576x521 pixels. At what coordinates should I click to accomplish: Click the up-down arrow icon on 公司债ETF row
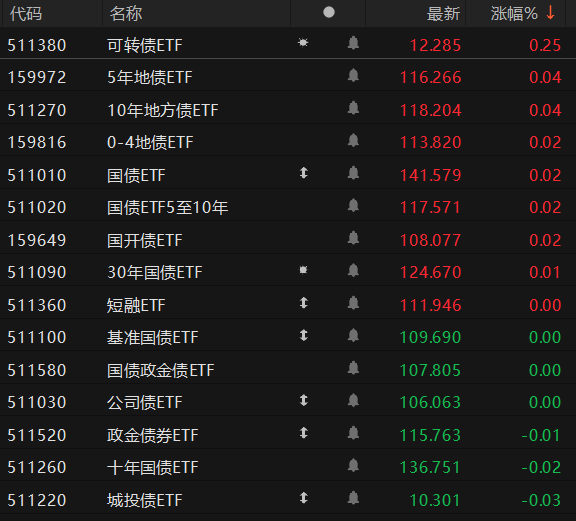point(303,400)
